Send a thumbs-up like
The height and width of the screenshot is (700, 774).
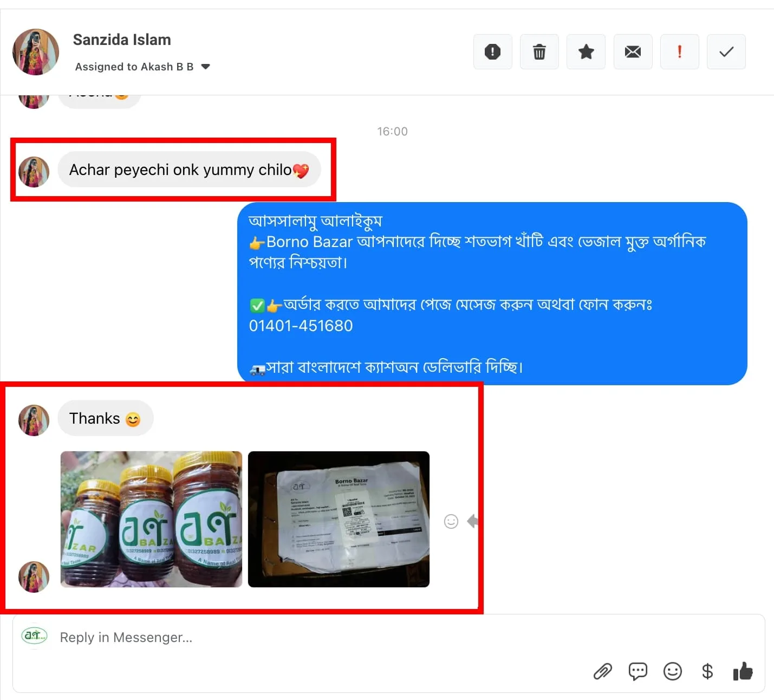[743, 671]
